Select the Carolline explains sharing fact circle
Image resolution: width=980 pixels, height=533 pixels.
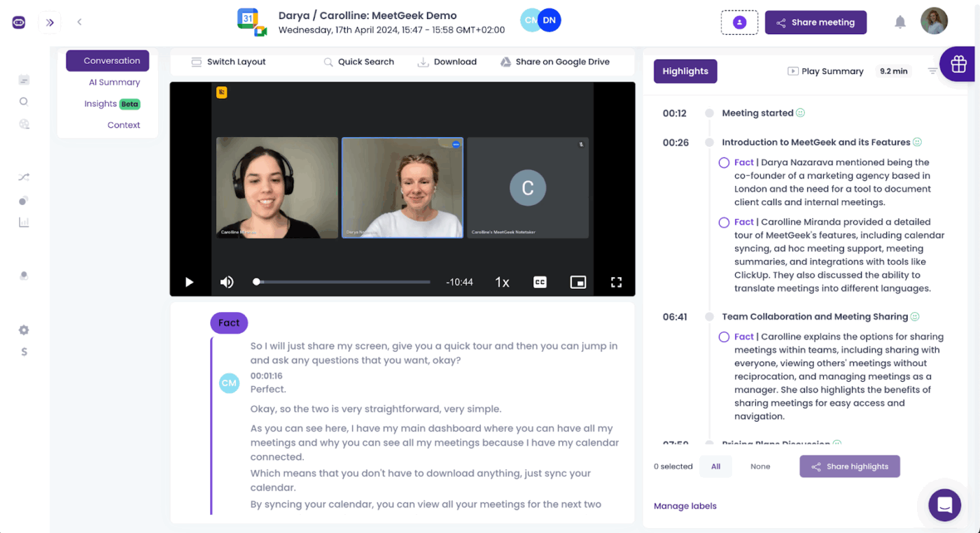(x=724, y=337)
